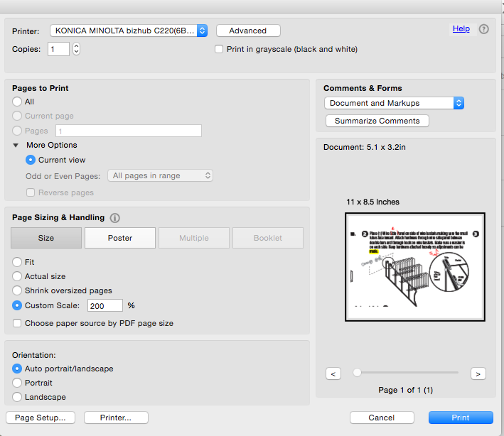This screenshot has width=504, height=436.
Task: Open the help question mark icon
Action: (x=484, y=29)
